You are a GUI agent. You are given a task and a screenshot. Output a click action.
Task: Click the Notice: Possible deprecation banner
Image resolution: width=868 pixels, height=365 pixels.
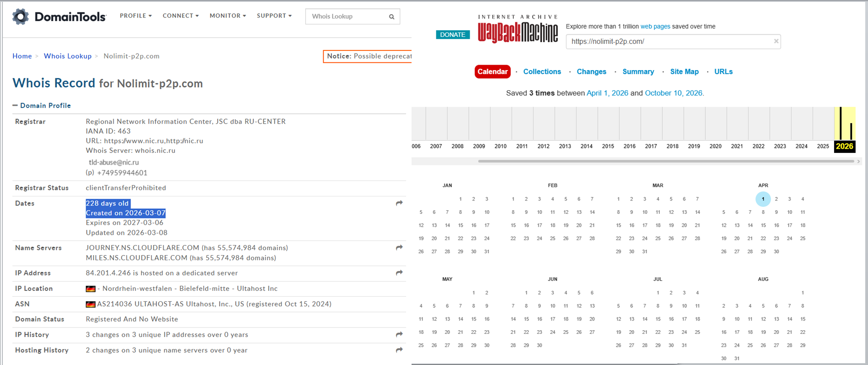click(x=368, y=56)
